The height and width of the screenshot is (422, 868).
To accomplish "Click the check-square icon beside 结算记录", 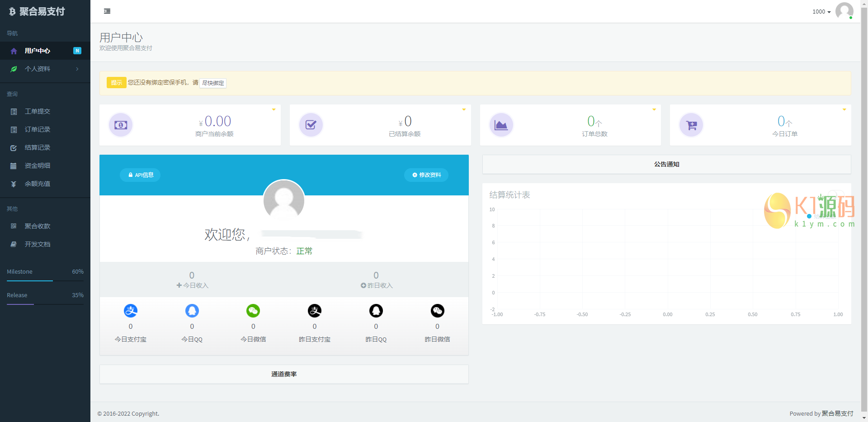I will 14,148.
